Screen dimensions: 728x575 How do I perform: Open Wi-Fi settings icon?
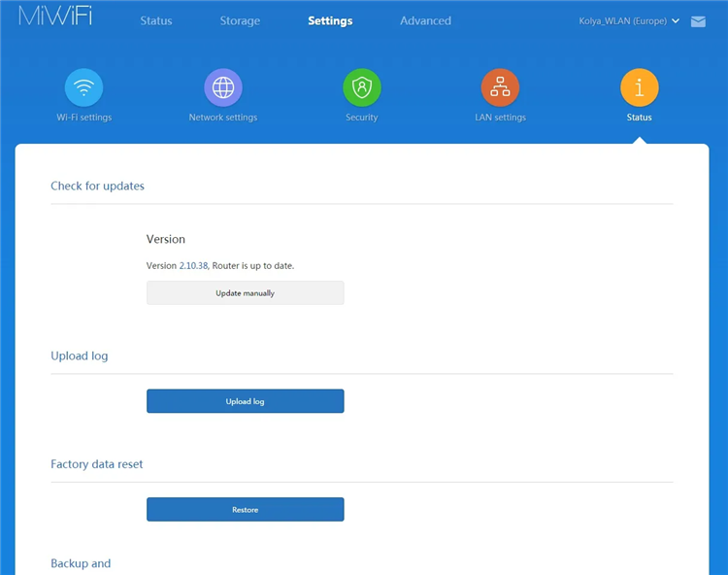point(83,87)
